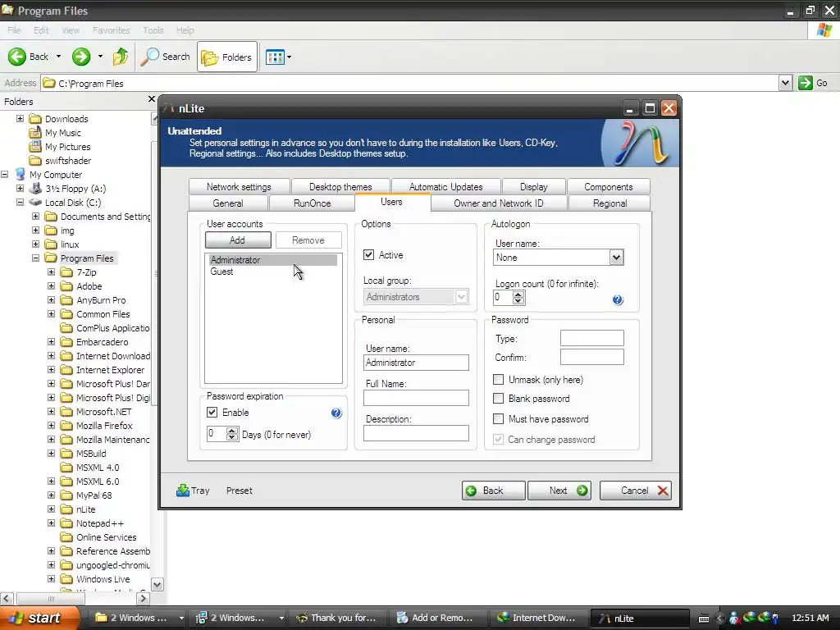Select My Pictures folder icon
This screenshot has height=630, width=840.
tap(35, 146)
